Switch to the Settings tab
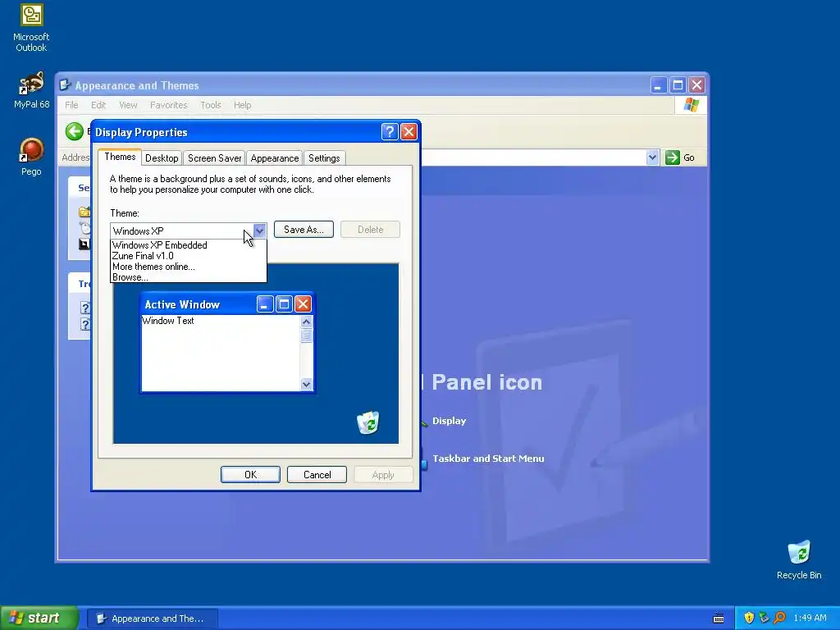Viewport: 840px width, 630px height. pos(324,158)
